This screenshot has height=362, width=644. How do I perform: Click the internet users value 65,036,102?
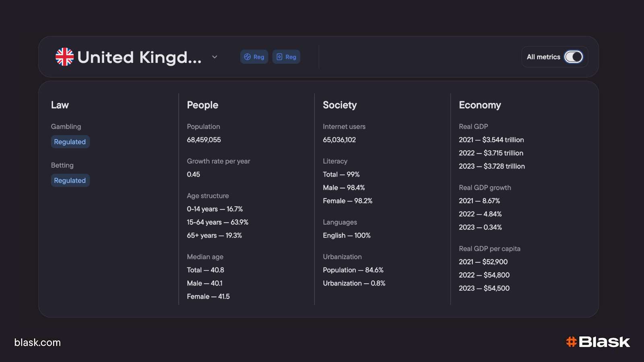point(339,140)
